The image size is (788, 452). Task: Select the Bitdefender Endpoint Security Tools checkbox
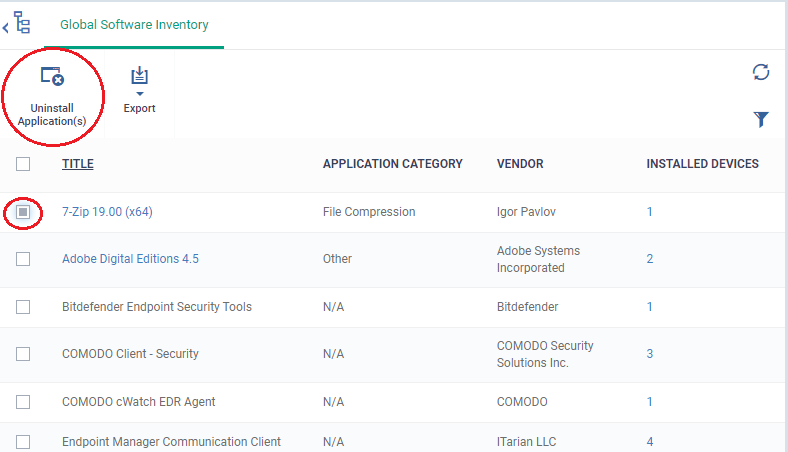click(x=23, y=307)
